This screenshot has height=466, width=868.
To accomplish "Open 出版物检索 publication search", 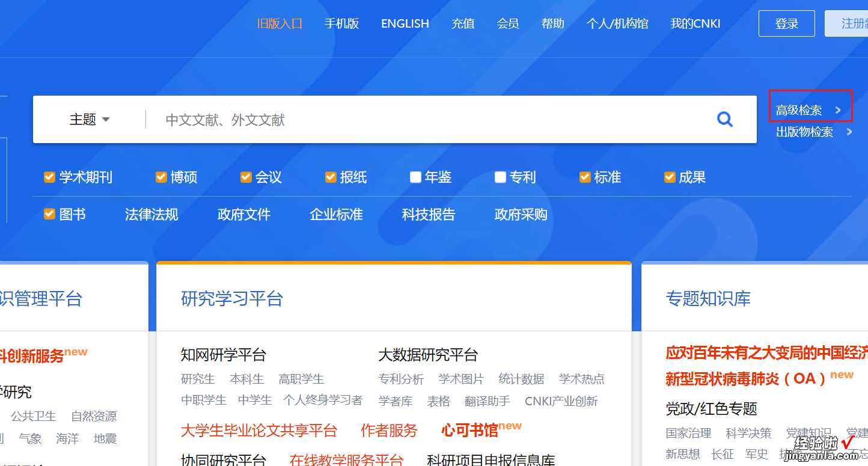I will (x=804, y=132).
